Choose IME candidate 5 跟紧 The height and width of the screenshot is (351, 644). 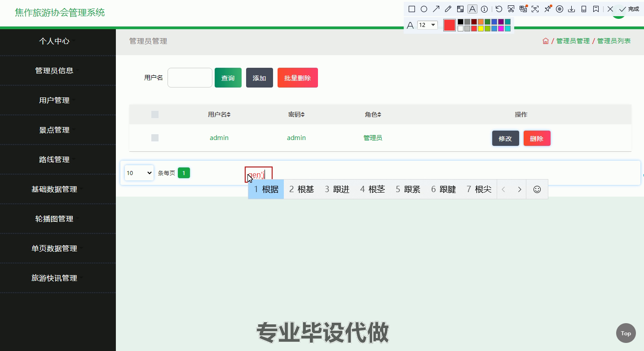click(408, 189)
